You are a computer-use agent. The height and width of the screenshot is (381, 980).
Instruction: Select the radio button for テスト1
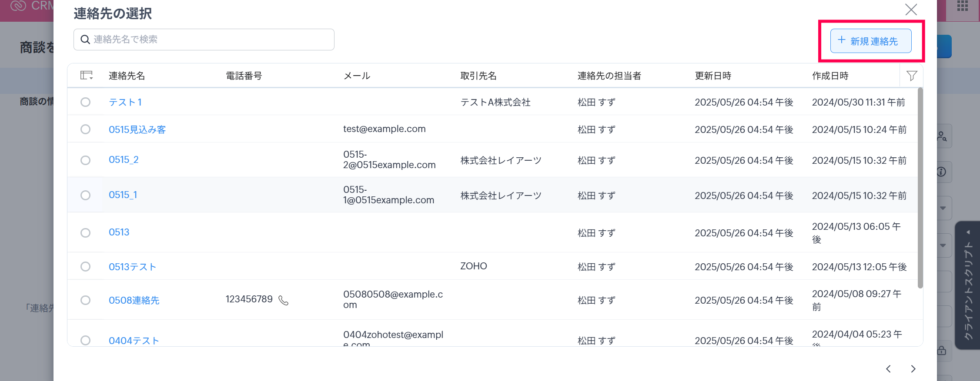tap(86, 102)
